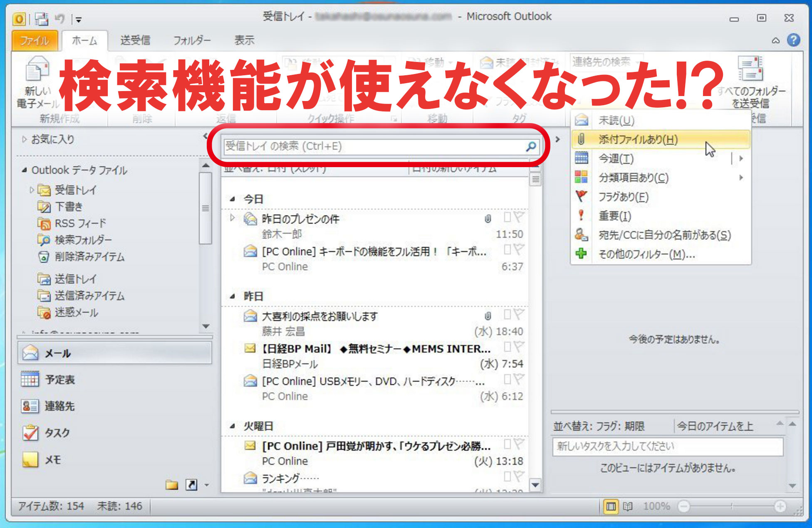Click the zoom out minus button
This screenshot has height=528, width=812.
(x=683, y=506)
